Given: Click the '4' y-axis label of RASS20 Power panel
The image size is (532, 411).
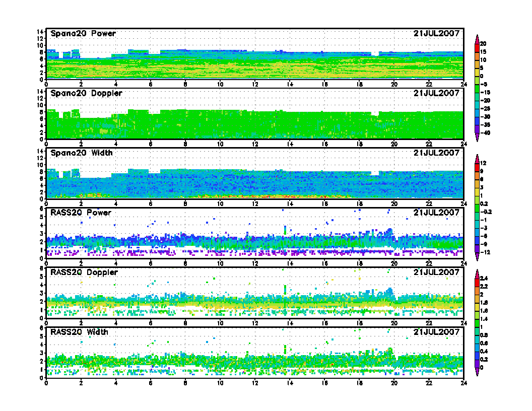Looking at the screenshot, I should 42,225.
